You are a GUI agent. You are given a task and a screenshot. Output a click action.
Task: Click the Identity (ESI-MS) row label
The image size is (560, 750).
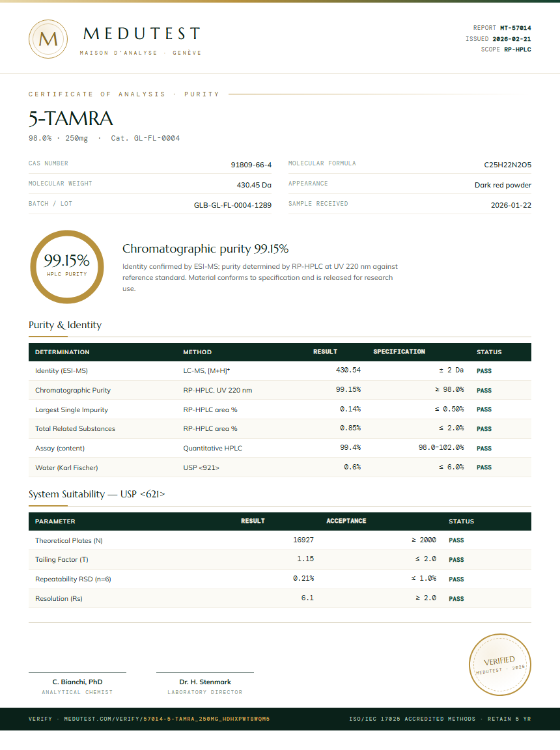[61, 370]
